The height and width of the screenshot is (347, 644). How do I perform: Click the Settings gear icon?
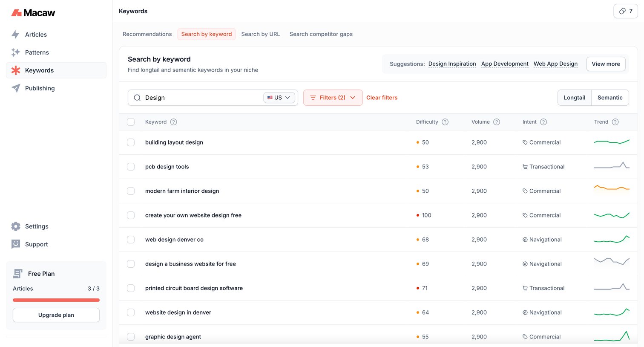16,226
